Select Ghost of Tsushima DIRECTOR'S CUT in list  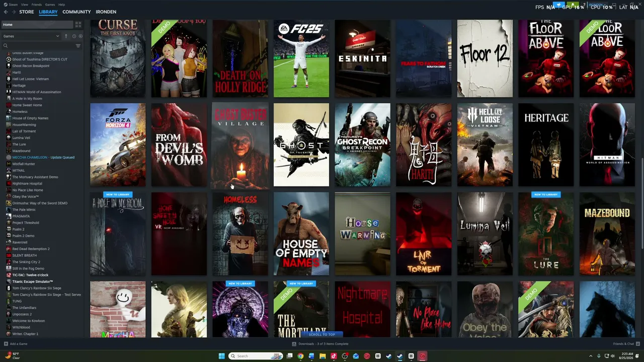coord(40,59)
